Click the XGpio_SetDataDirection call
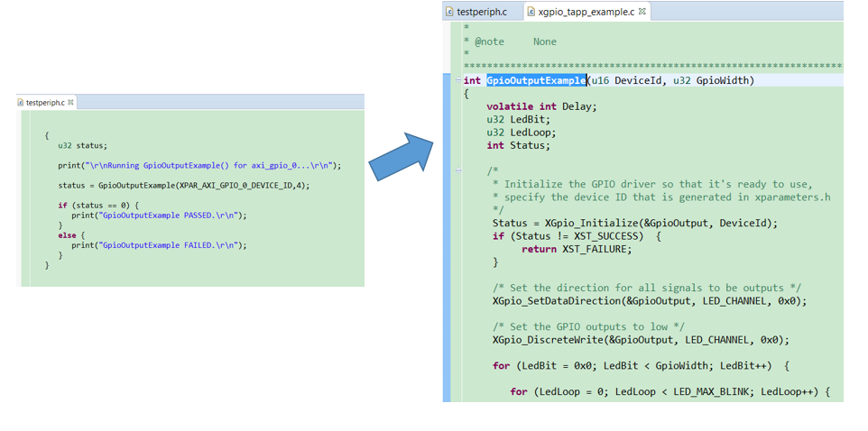Screen dimensions: 868x431 click(x=650, y=301)
